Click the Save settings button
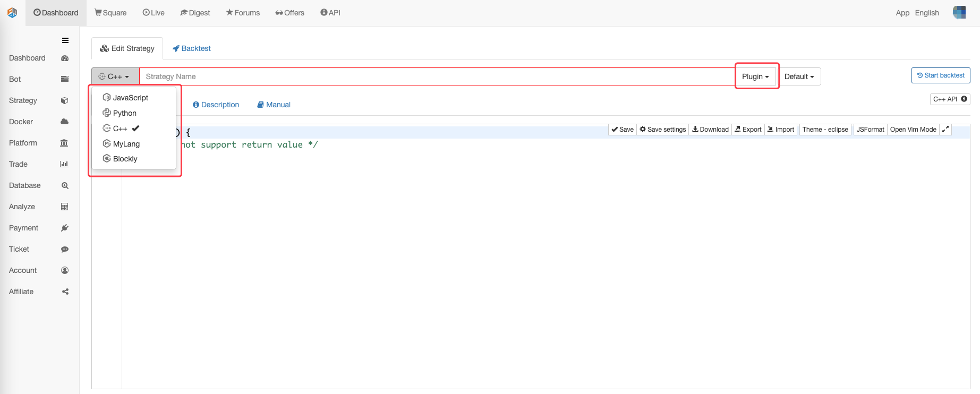Screen dimensions: 980x394 [663, 130]
